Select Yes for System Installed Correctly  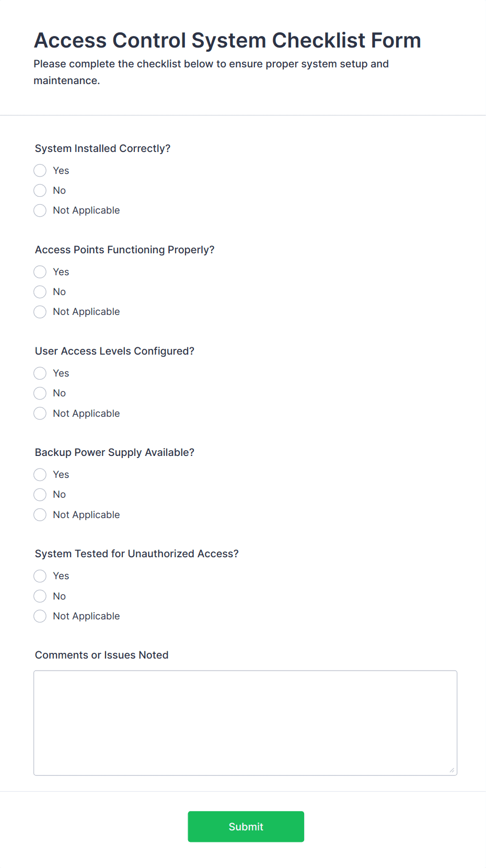point(40,171)
